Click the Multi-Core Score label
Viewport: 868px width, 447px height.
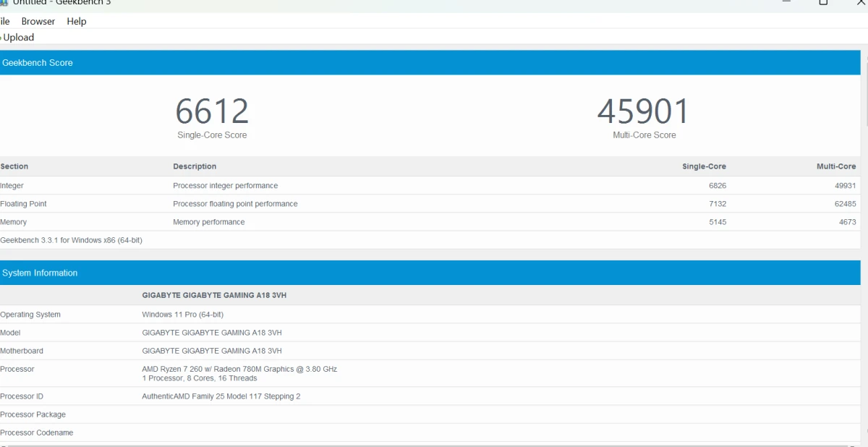click(644, 135)
